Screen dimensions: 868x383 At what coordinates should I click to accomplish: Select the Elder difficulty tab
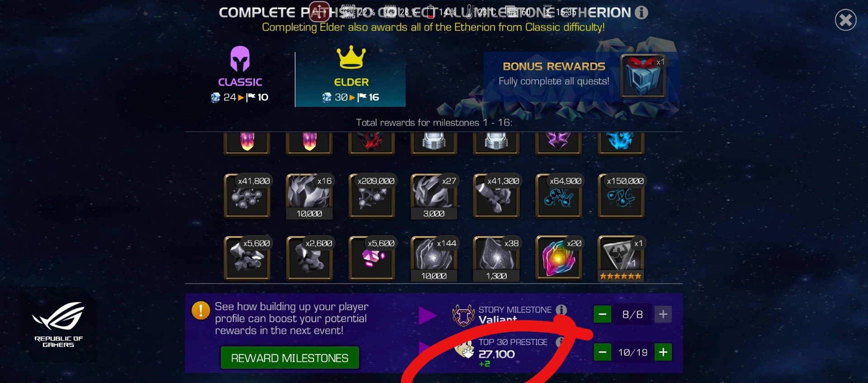coord(350,75)
